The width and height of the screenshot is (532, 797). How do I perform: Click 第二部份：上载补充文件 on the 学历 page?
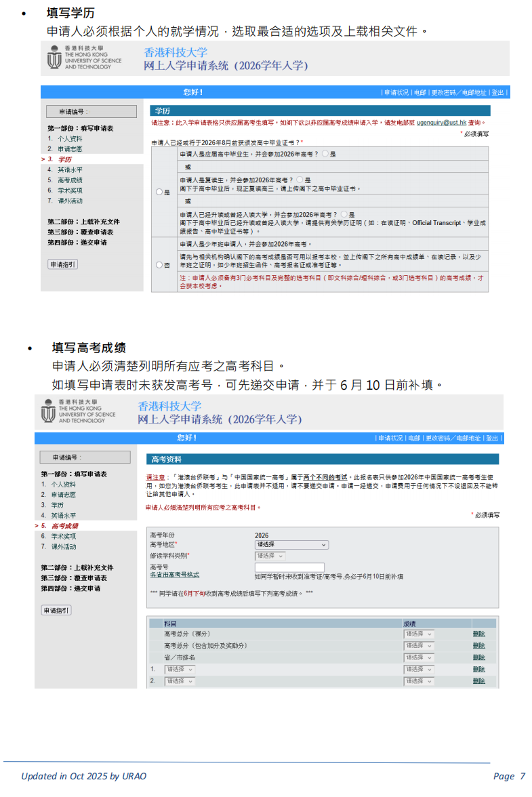pyautogui.click(x=84, y=222)
